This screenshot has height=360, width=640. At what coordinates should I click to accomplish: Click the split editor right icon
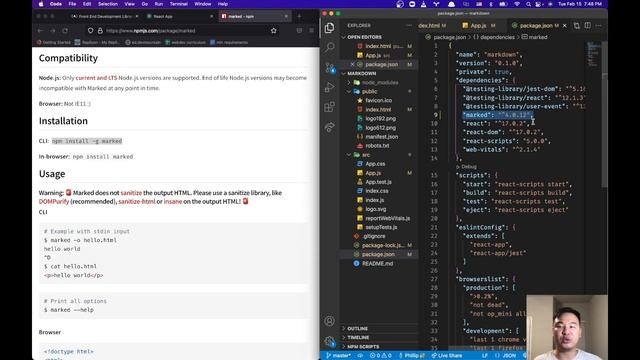(x=588, y=25)
